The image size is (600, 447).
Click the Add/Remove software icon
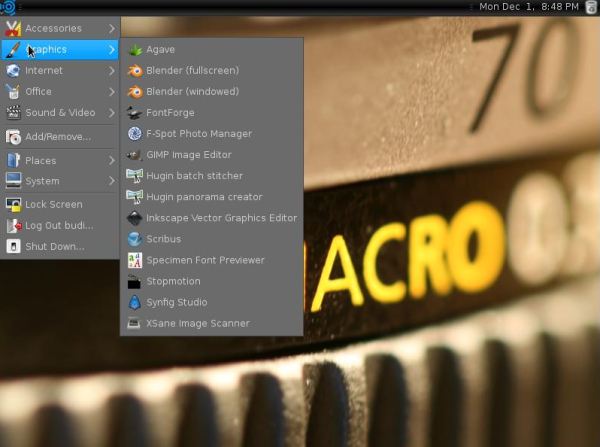(13, 137)
